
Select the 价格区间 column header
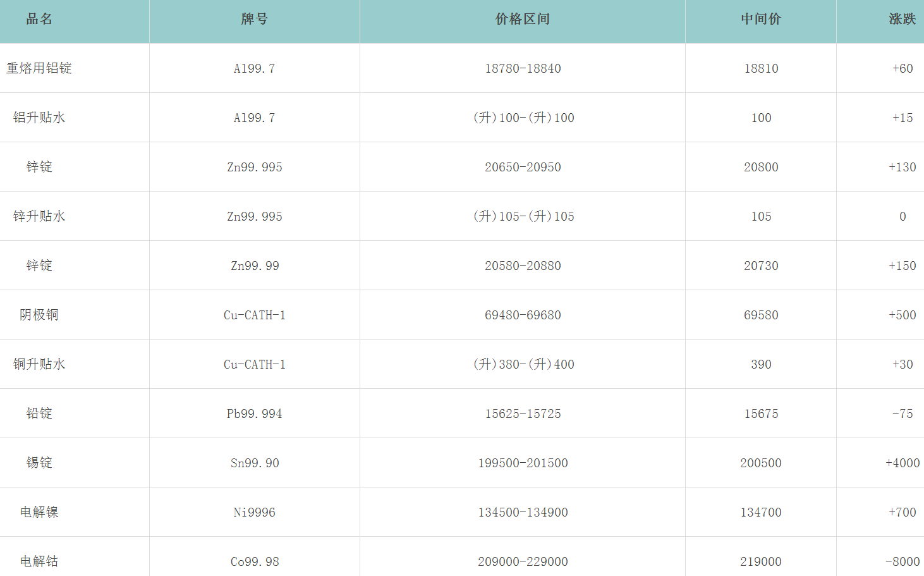(522, 19)
